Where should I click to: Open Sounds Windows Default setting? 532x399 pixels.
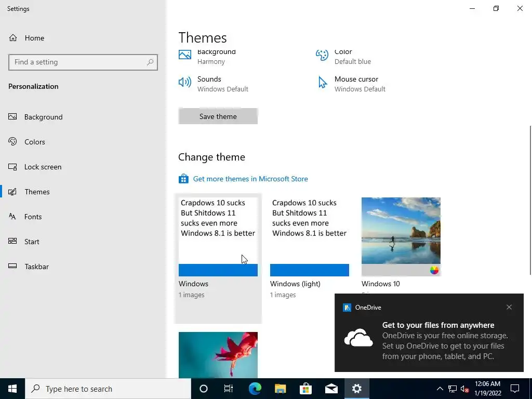222,84
